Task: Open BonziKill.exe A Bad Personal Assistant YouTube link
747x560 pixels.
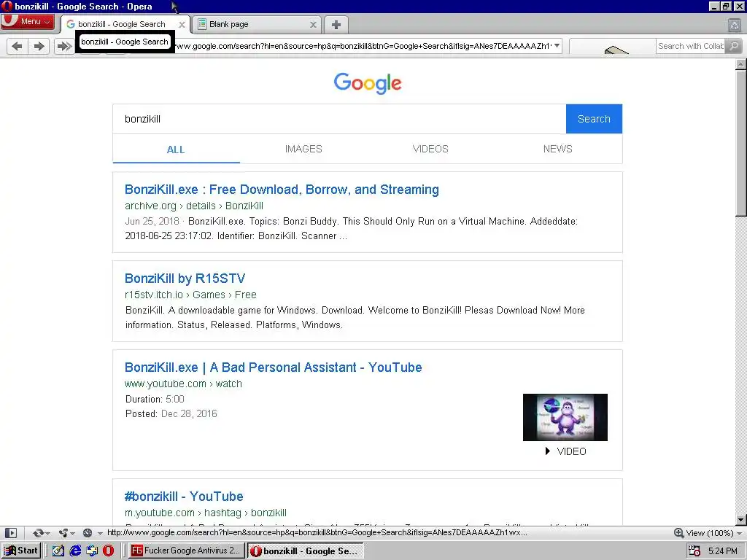Action: click(x=273, y=367)
